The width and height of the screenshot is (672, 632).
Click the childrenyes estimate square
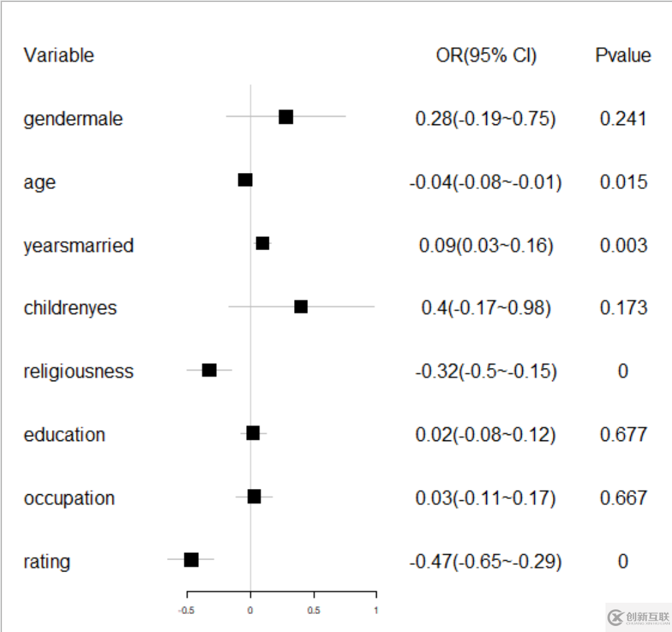point(301,307)
